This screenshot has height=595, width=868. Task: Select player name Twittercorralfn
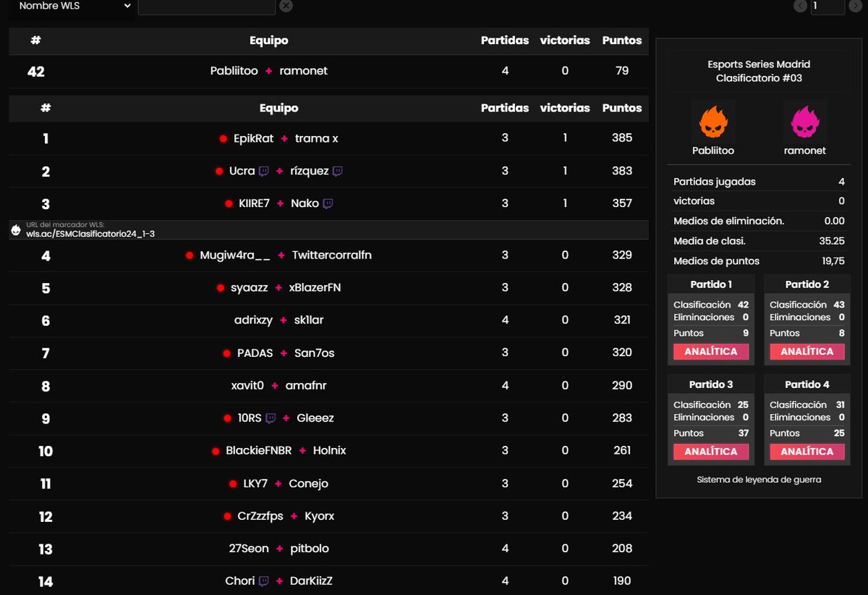click(332, 255)
